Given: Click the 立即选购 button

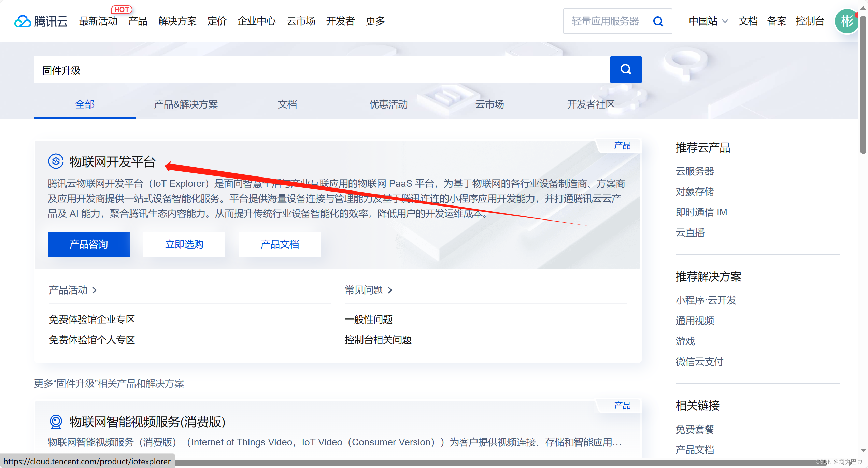Looking at the screenshot, I should [x=184, y=244].
